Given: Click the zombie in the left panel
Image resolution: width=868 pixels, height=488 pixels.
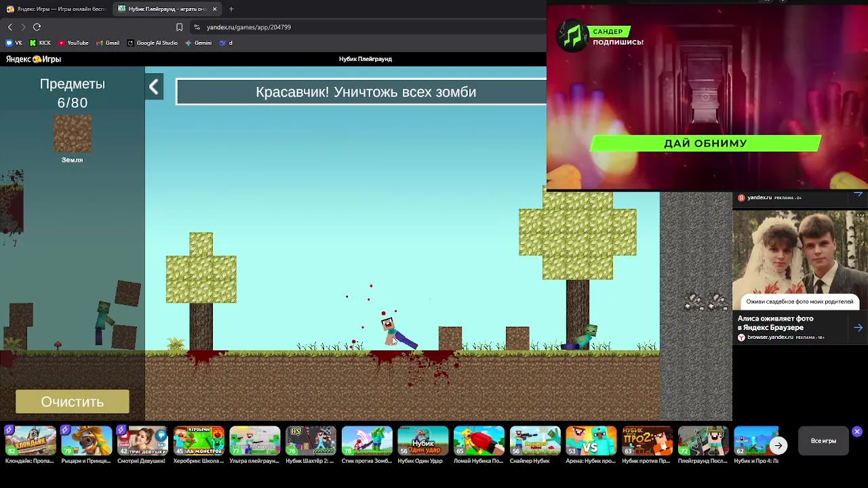Looking at the screenshot, I should tap(103, 322).
